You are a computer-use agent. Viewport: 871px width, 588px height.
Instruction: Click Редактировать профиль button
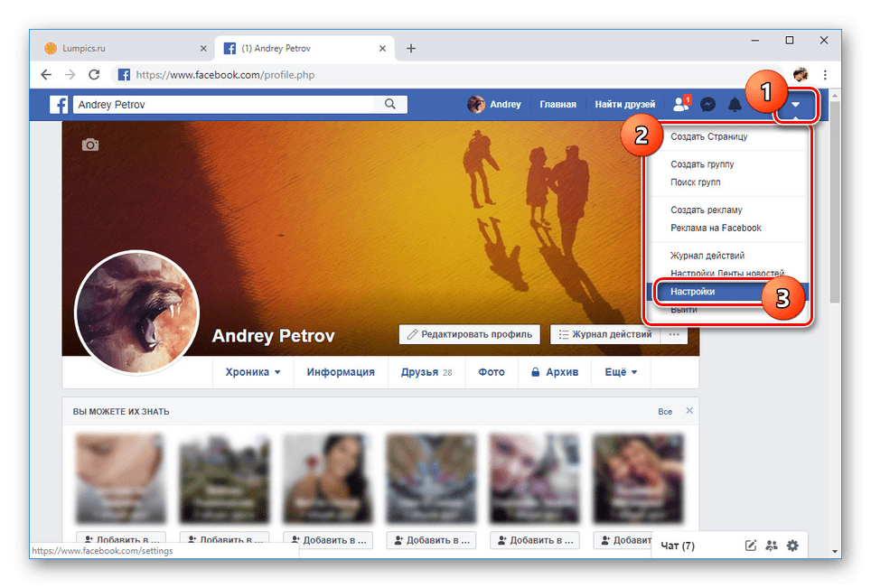pyautogui.click(x=470, y=334)
